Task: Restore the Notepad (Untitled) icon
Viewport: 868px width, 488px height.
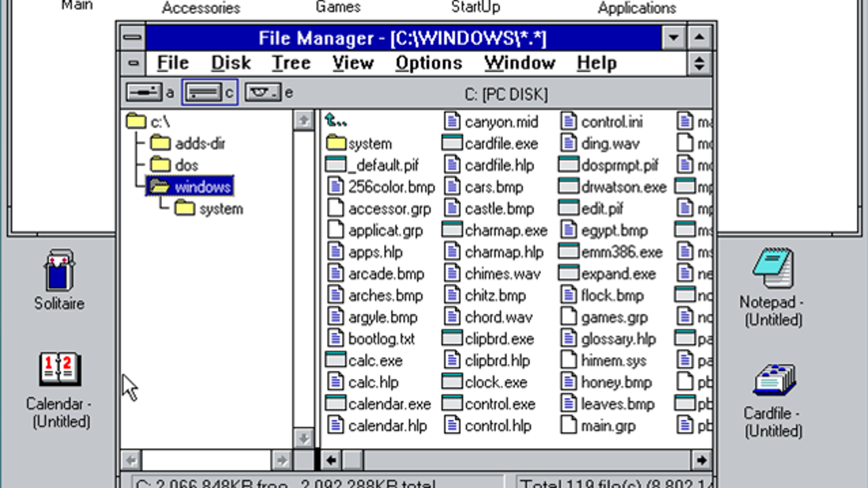Action: tap(773, 267)
